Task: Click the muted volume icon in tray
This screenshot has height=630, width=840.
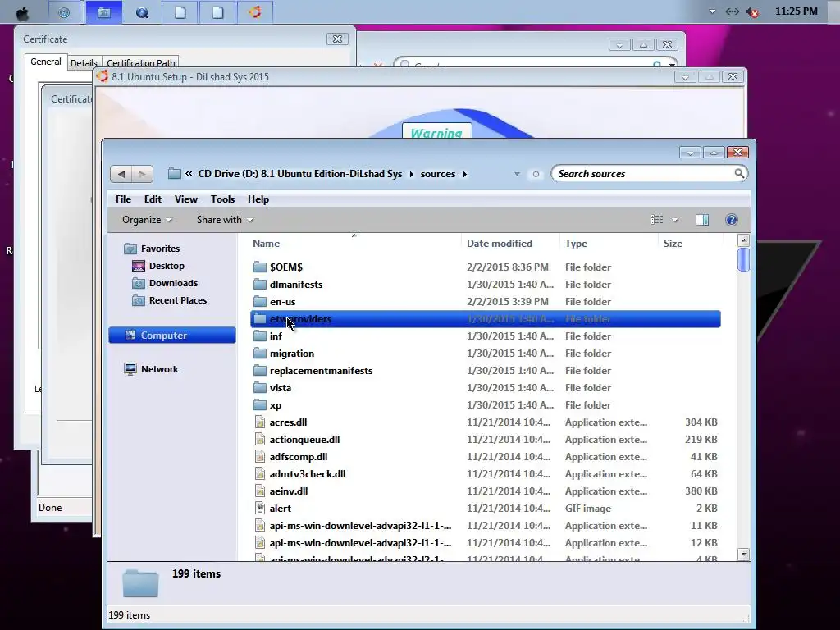Action: (x=752, y=11)
